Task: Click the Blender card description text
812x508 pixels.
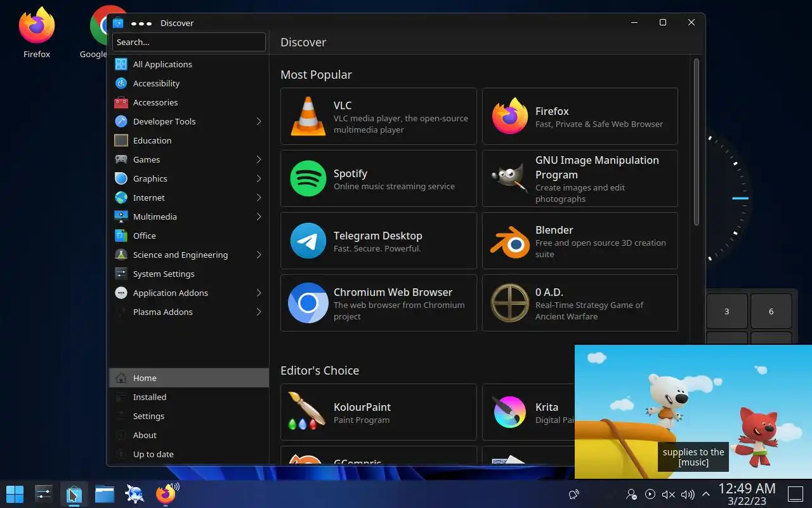Action: click(x=600, y=248)
